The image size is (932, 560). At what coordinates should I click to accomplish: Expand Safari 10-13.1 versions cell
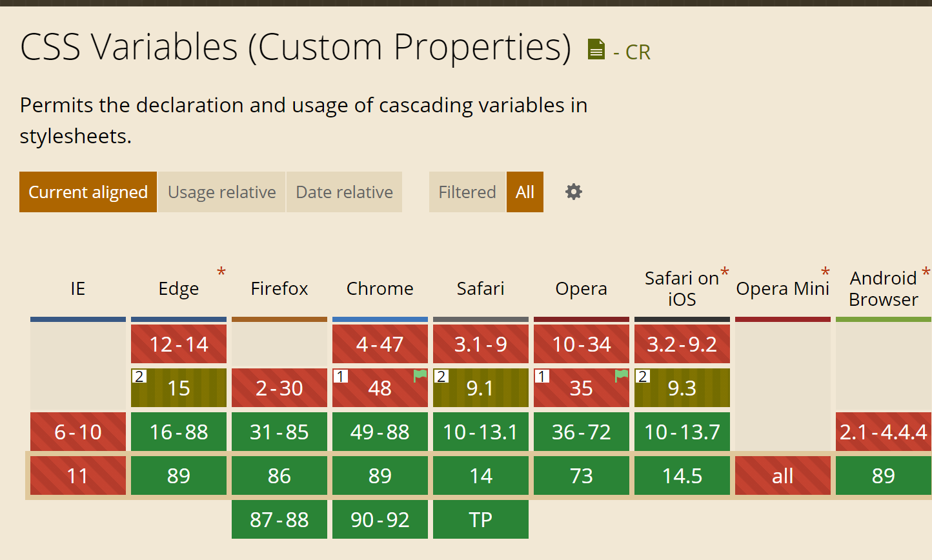(481, 432)
